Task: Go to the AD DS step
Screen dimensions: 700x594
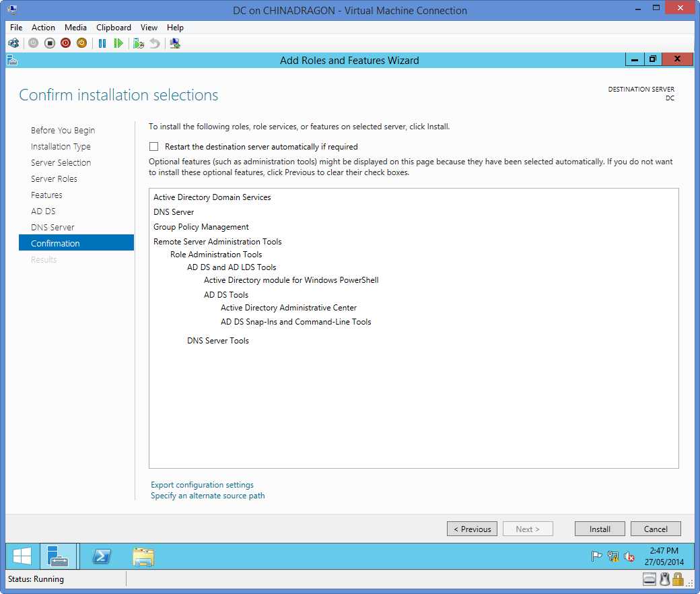Action: pyautogui.click(x=43, y=211)
